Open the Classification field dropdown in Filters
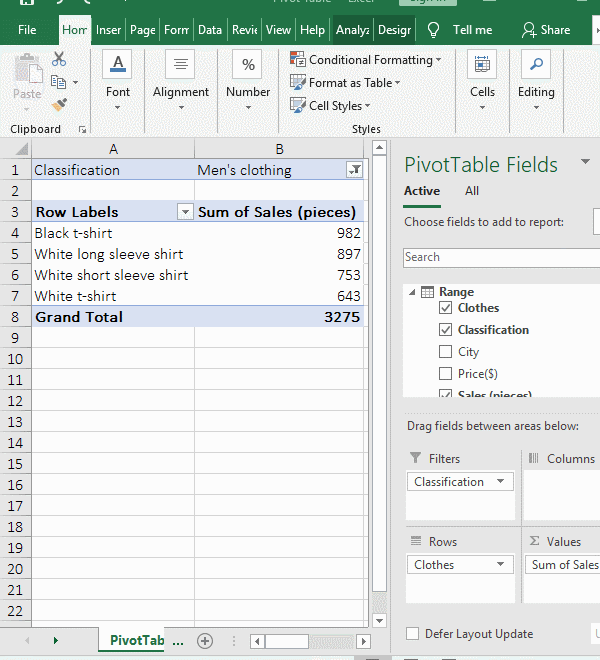Image resolution: width=600 pixels, height=660 pixels. tap(500, 481)
